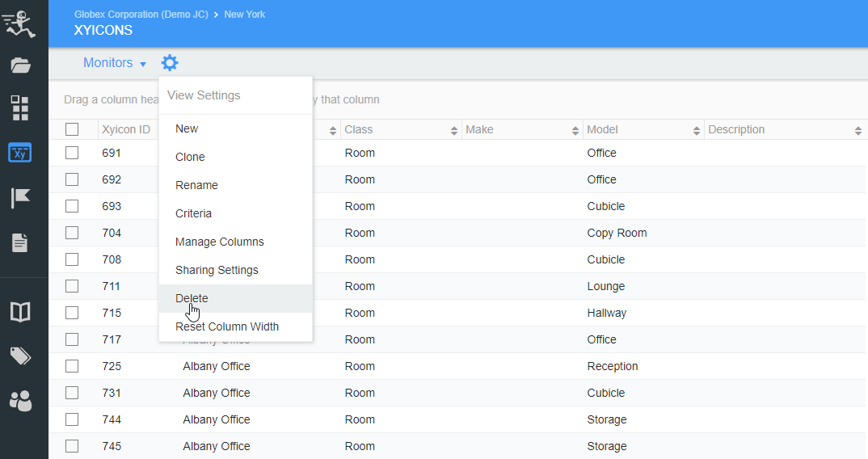Screen dimensions: 868x459
Task: Check the box for row 744
Action: click(72, 419)
